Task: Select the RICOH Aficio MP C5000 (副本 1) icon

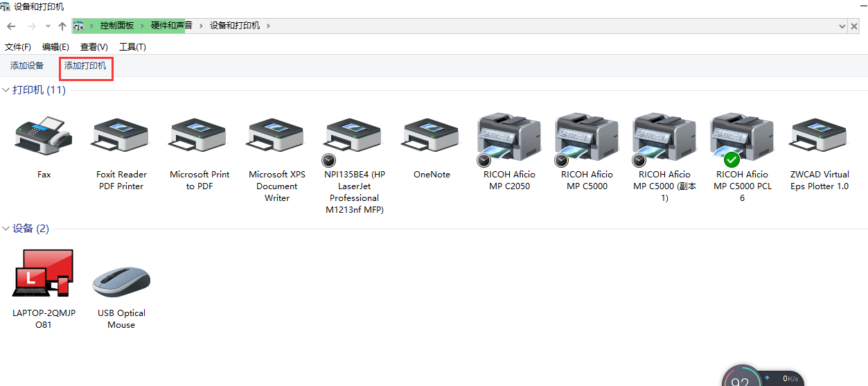Action: 664,139
